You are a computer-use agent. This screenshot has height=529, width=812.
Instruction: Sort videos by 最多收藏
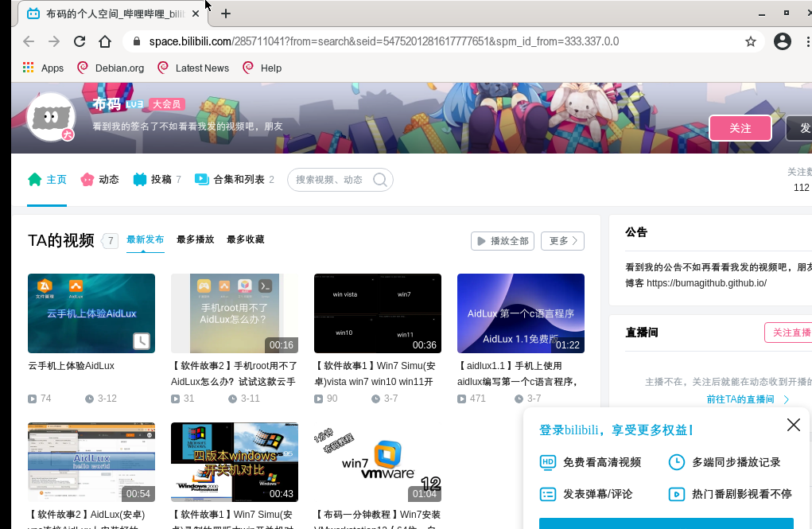point(246,239)
